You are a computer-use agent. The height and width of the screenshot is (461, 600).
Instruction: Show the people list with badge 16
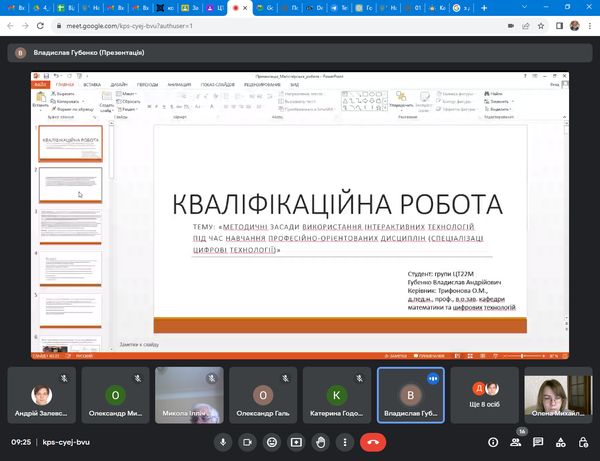click(x=516, y=441)
